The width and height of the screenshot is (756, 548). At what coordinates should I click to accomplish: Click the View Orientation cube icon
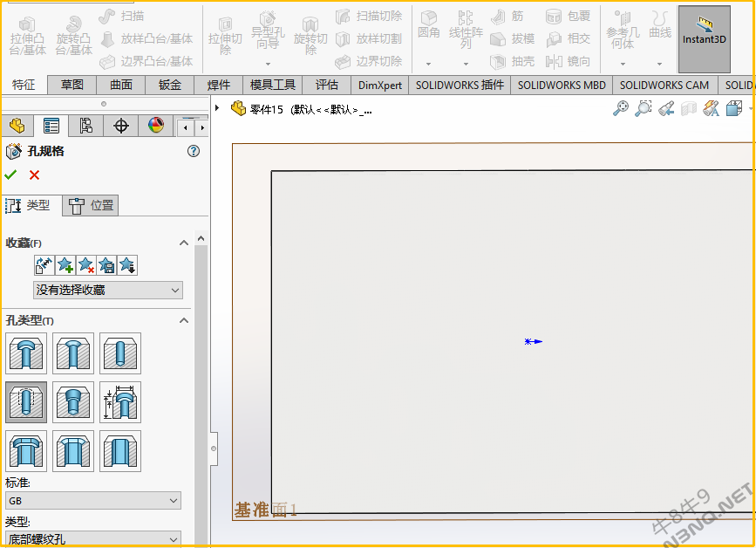[x=734, y=108]
